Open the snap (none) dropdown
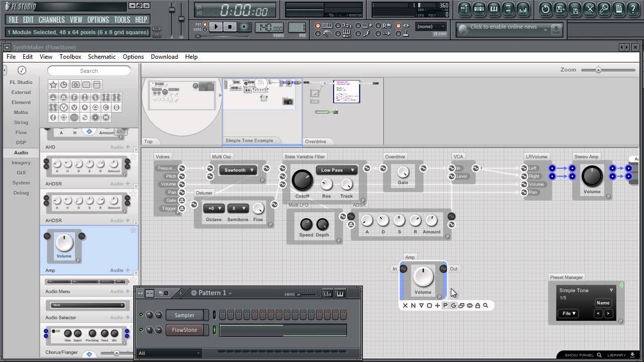 tap(431, 27)
